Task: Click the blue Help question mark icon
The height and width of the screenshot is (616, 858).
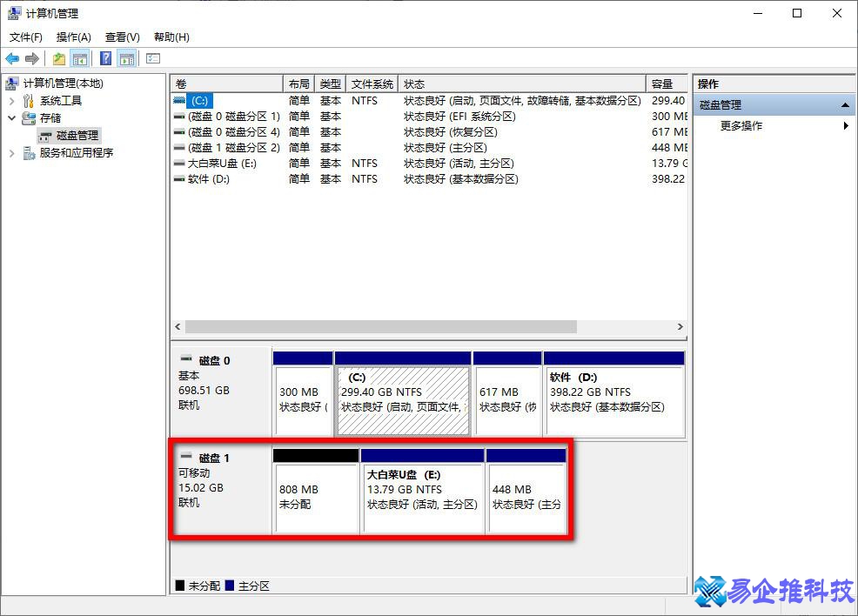Action: click(105, 58)
